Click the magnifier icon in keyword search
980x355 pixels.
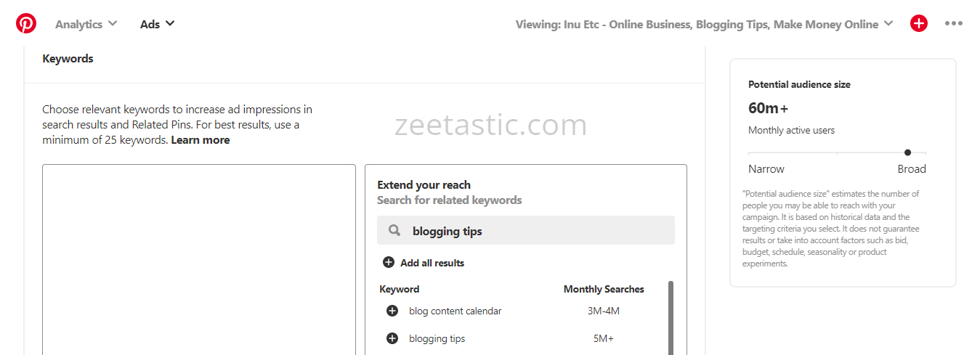pyautogui.click(x=394, y=231)
